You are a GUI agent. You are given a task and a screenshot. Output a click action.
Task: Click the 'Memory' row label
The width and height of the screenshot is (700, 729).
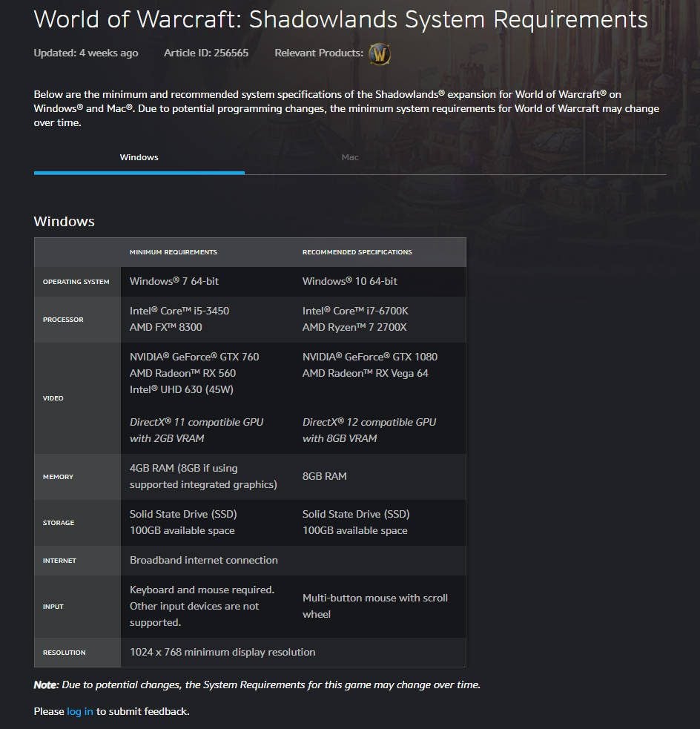coord(58,477)
